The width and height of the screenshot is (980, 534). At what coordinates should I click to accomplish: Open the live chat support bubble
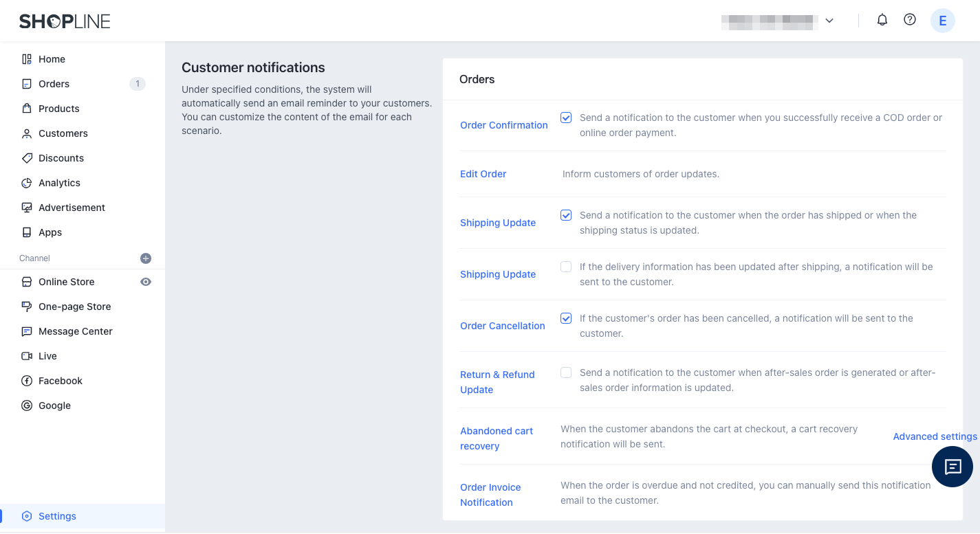point(952,467)
